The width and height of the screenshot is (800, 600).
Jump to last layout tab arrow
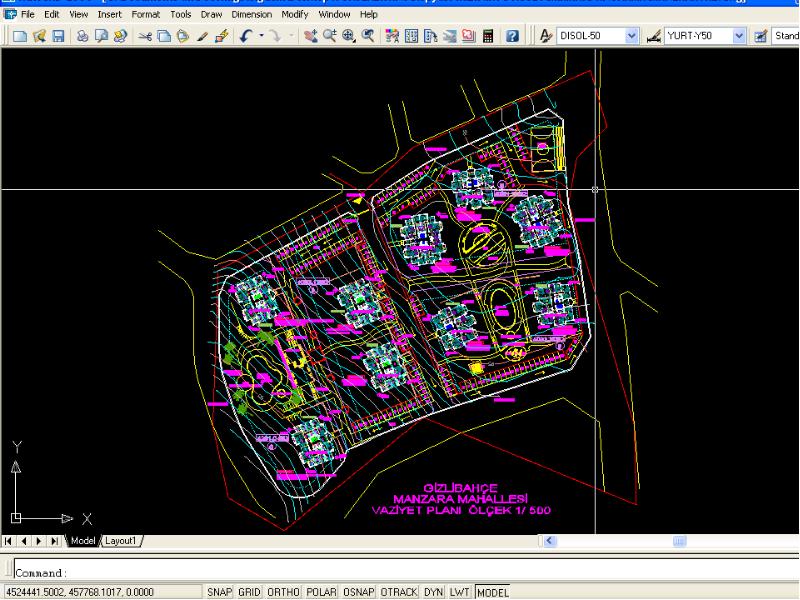[x=54, y=540]
